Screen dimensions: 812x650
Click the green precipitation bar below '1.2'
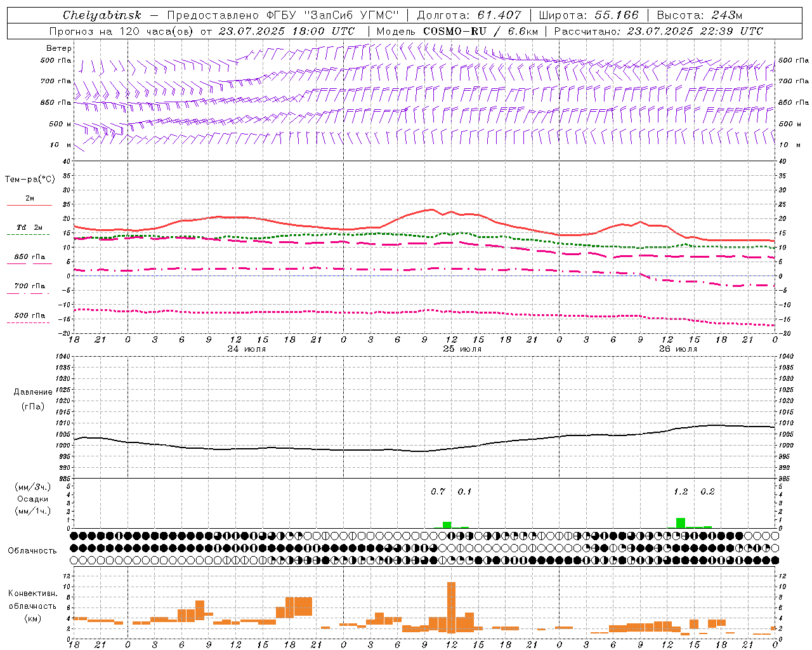pyautogui.click(x=680, y=523)
